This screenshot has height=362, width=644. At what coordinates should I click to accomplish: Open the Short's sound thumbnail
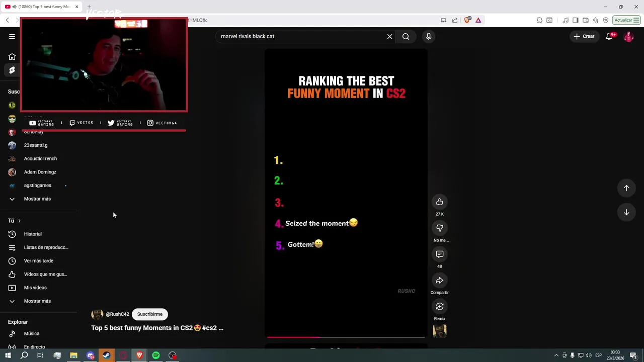click(440, 331)
